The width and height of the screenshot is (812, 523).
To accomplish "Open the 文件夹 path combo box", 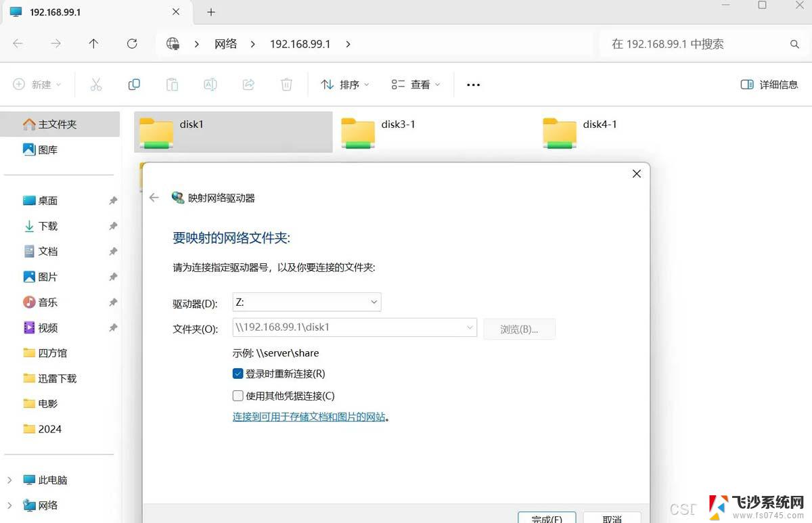I will (x=355, y=327).
